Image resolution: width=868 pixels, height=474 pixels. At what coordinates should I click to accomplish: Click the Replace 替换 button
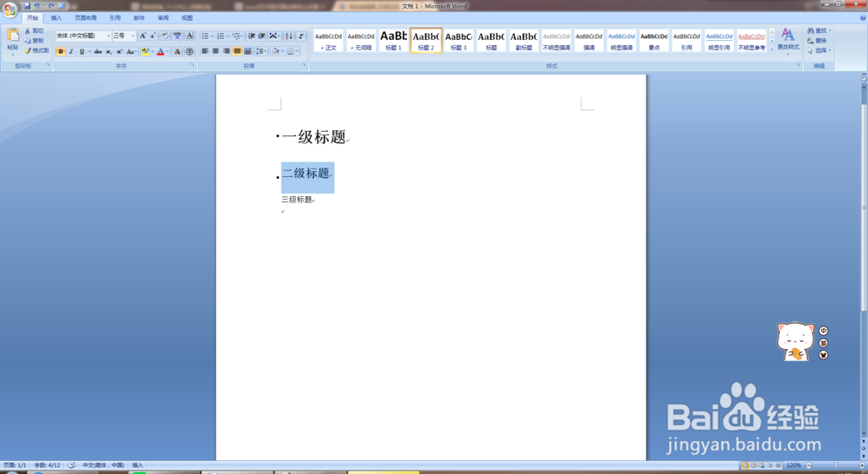pos(817,41)
